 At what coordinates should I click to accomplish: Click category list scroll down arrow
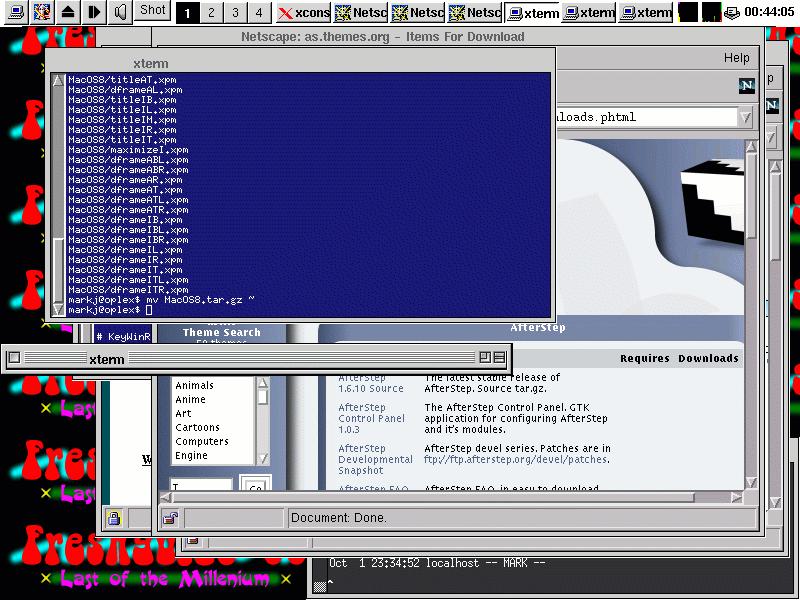[263, 458]
